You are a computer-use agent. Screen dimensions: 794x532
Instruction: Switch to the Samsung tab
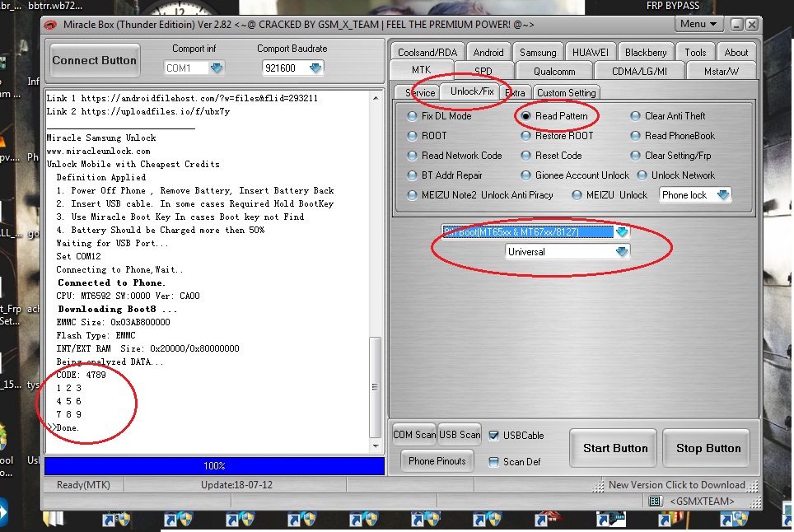(538, 52)
